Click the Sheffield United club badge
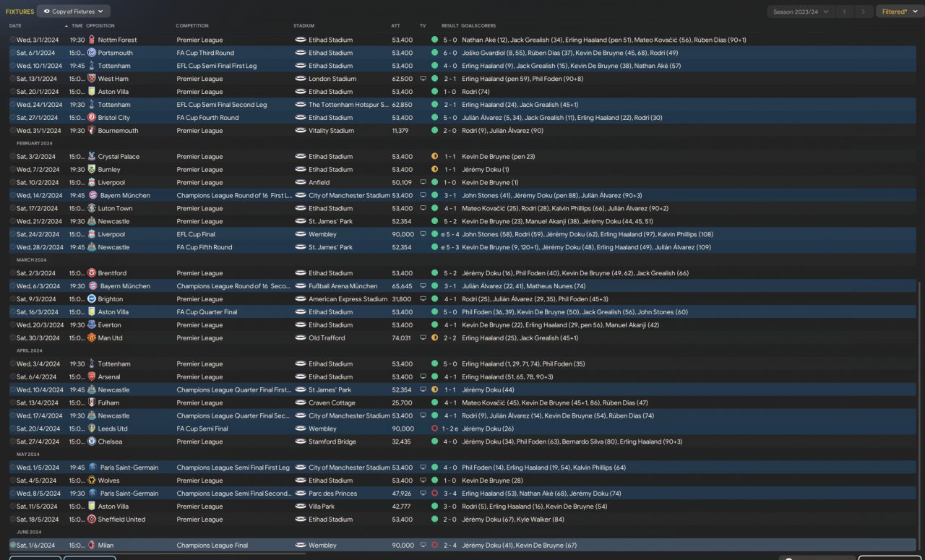Viewport: 925px width, 560px height. point(92,520)
